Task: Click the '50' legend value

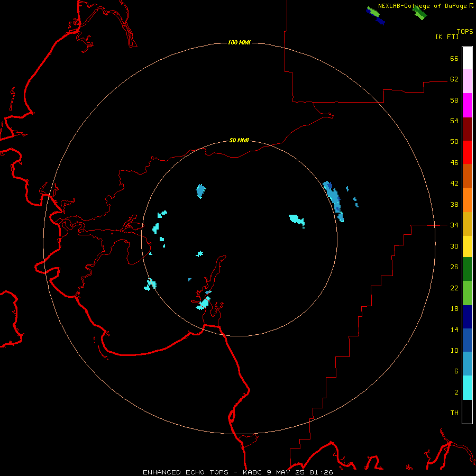Action: tap(454, 141)
